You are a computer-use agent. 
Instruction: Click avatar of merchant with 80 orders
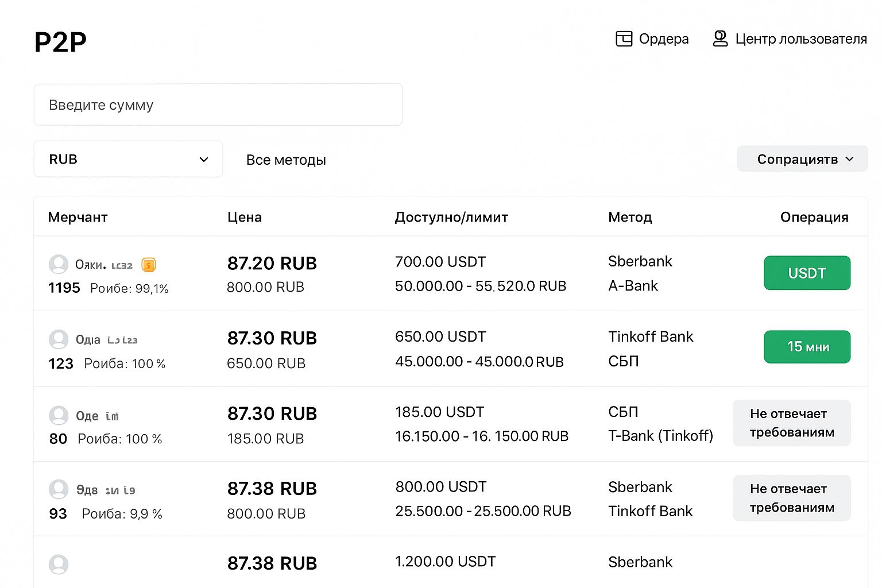pyautogui.click(x=59, y=415)
